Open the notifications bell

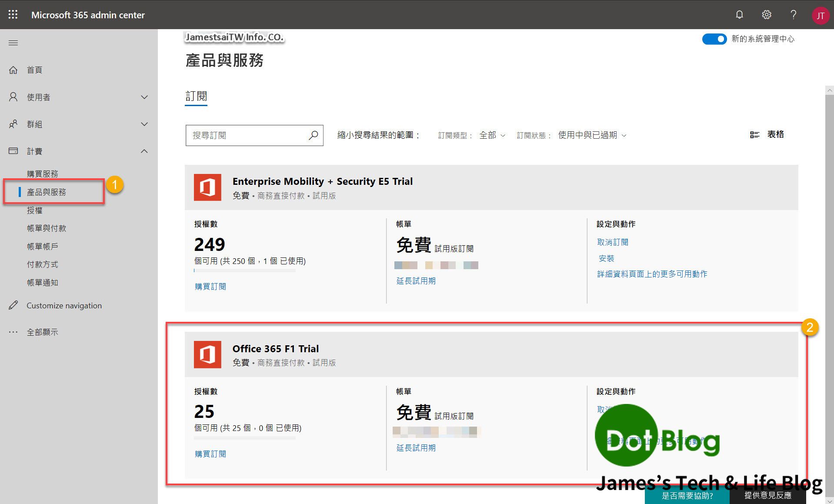739,15
